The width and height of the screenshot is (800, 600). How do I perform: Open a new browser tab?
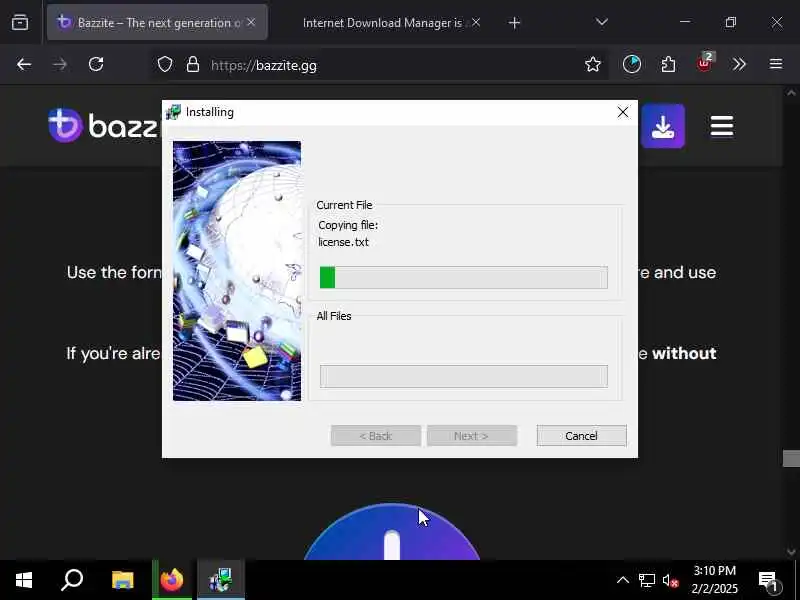(514, 22)
